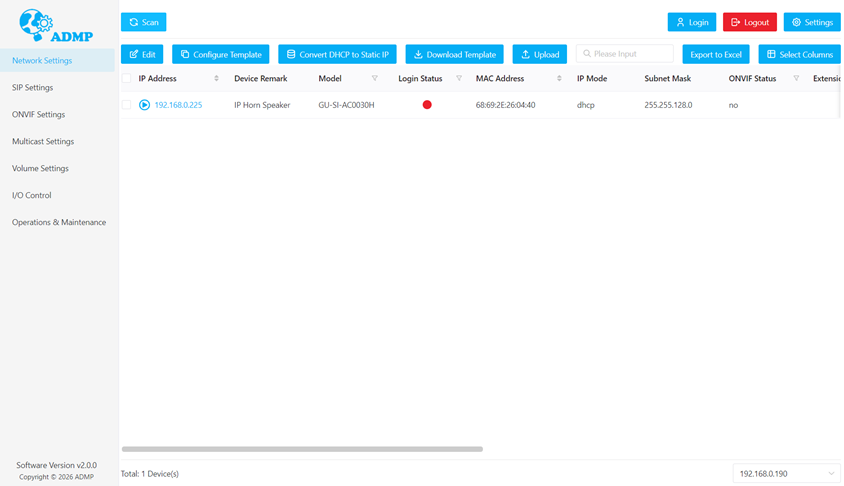844x486 pixels.
Task: Click the Edit button
Action: (142, 54)
